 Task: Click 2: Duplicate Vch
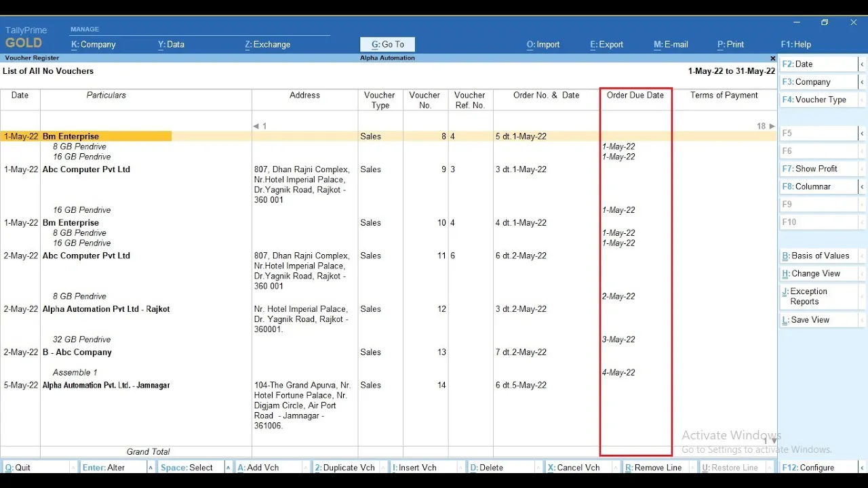coord(345,468)
